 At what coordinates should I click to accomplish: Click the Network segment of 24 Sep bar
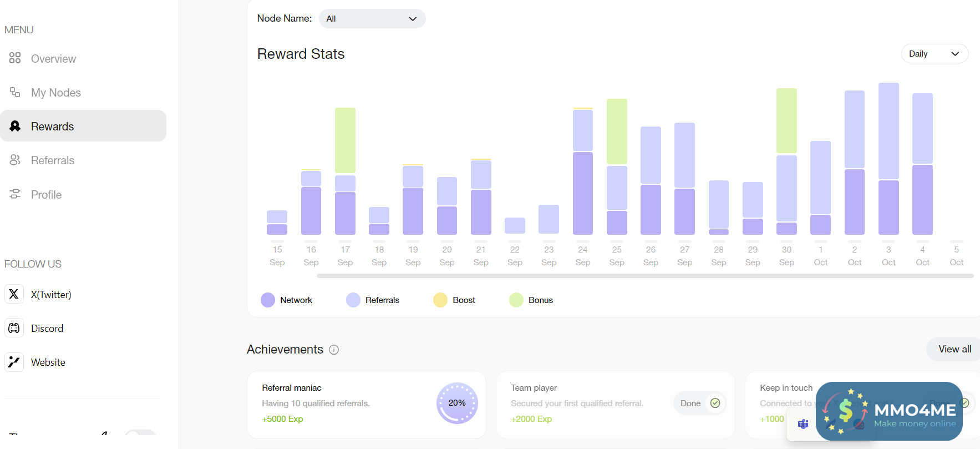pos(583,193)
